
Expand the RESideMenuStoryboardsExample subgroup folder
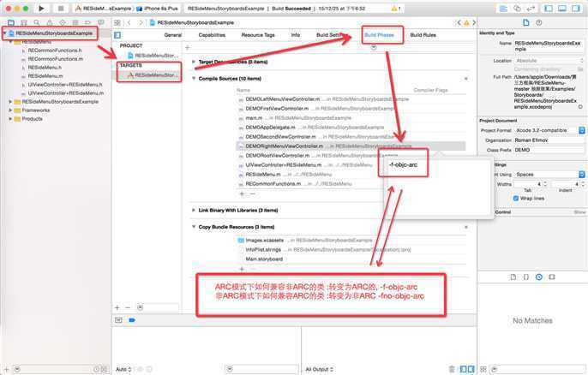10,102
